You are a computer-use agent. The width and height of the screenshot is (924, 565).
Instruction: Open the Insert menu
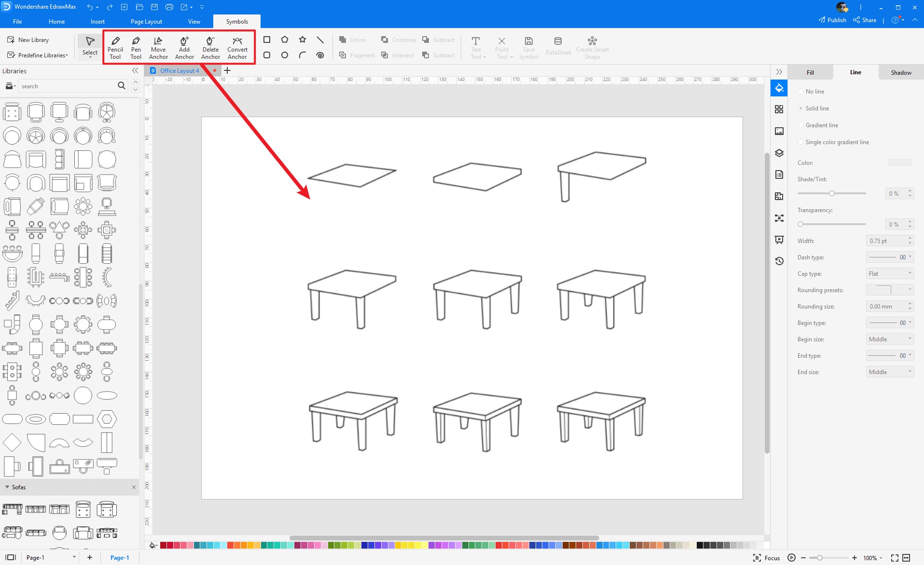point(98,21)
